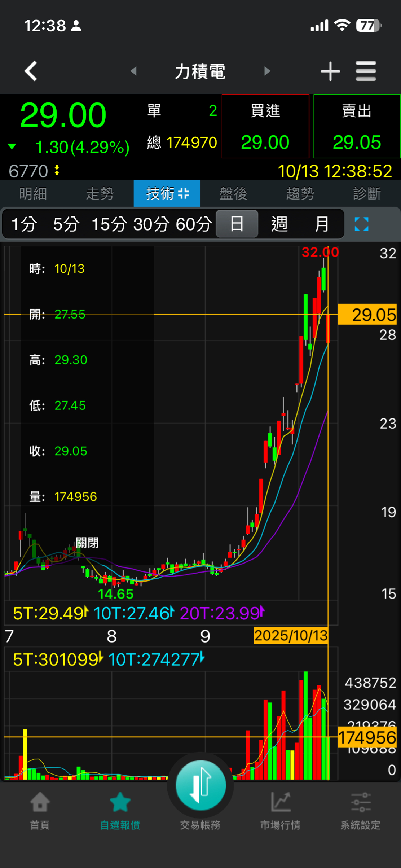Image resolution: width=401 pixels, height=868 pixels.
Task: Tap total volume 174970
Action: tap(192, 143)
